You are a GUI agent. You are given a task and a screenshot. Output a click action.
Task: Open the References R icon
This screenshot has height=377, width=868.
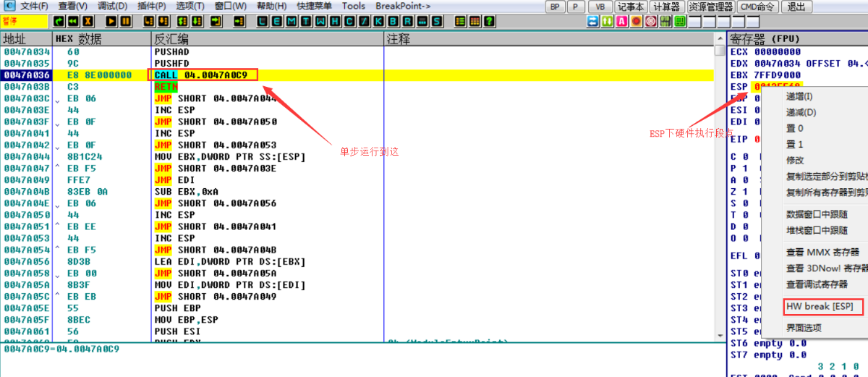pos(407,21)
